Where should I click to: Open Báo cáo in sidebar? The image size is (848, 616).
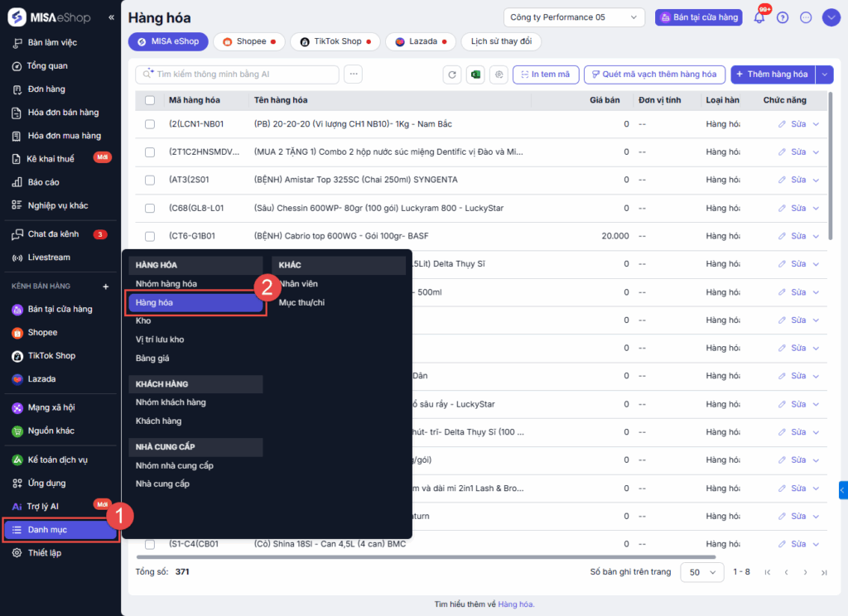click(x=44, y=181)
